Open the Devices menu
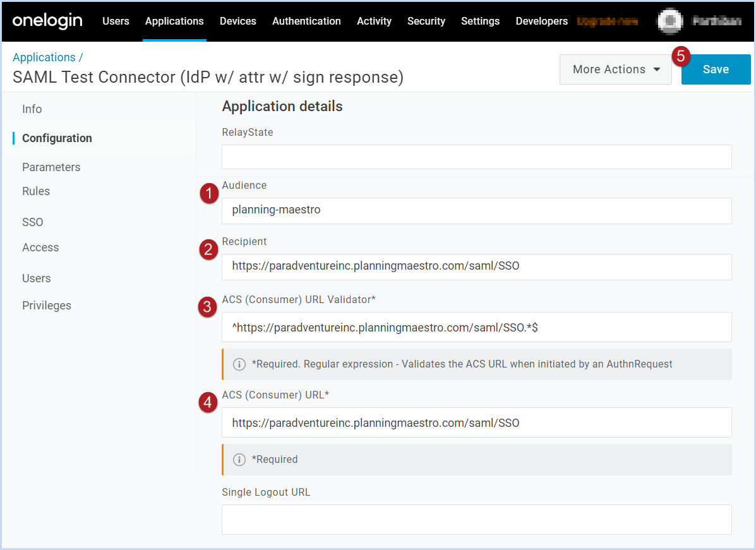 click(x=237, y=21)
